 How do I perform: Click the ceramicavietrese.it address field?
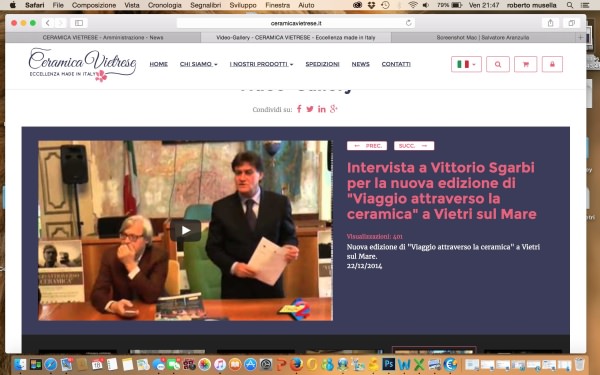pos(296,23)
